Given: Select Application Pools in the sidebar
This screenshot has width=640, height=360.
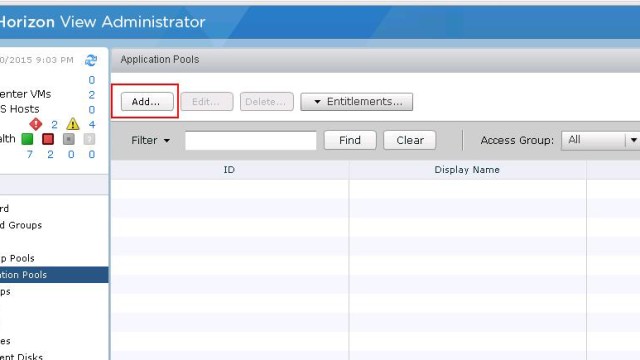Looking at the screenshot, I should 54,275.
